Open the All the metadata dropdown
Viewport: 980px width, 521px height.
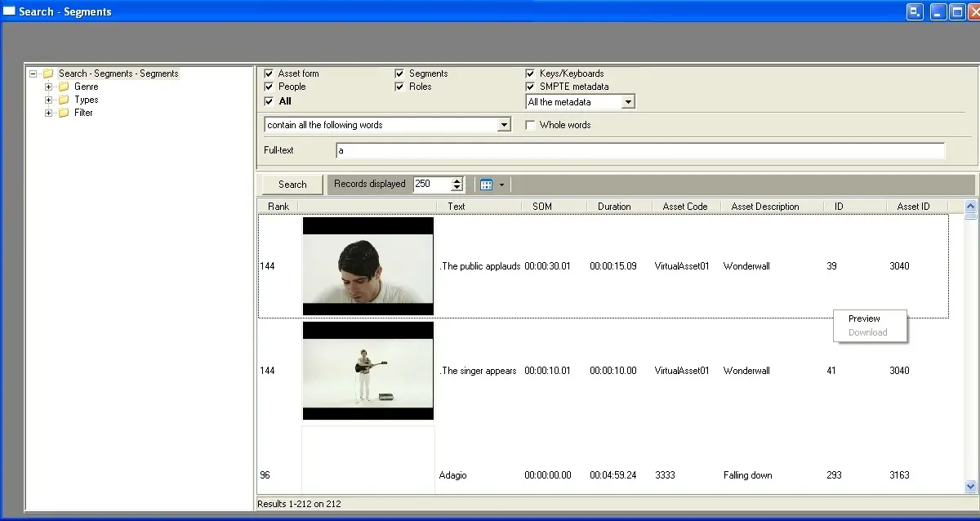(627, 102)
